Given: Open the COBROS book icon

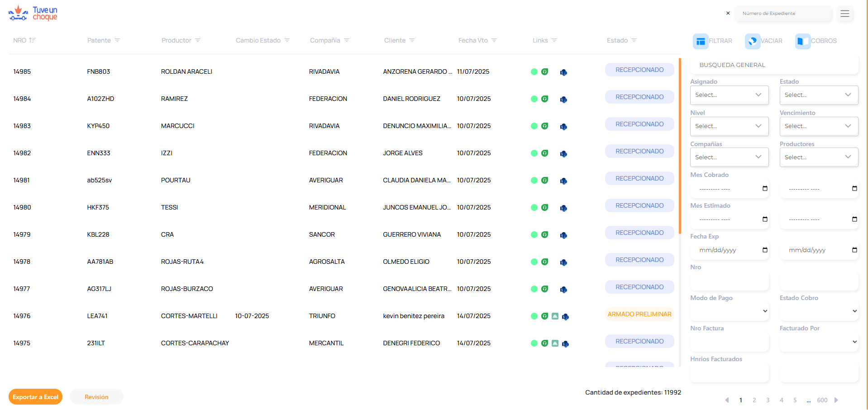Looking at the screenshot, I should point(802,41).
